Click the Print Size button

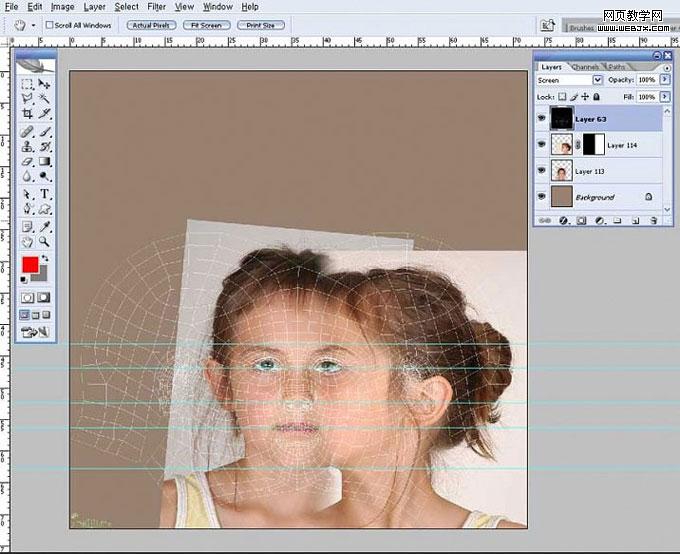(x=261, y=25)
